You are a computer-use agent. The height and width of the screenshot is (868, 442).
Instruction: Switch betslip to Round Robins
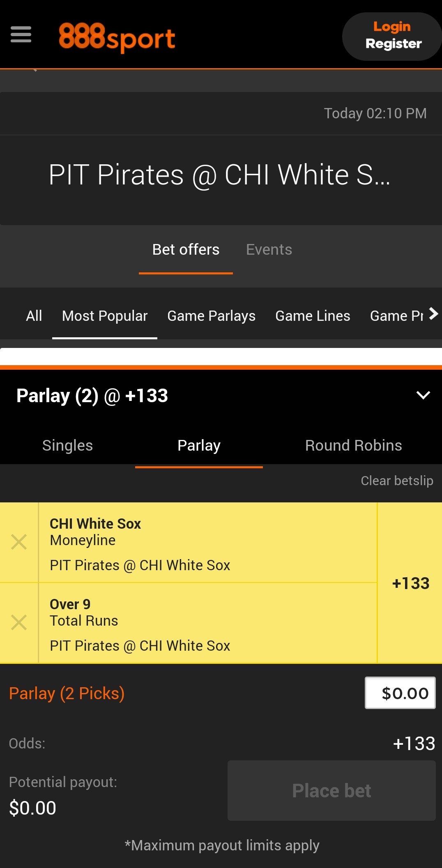353,446
